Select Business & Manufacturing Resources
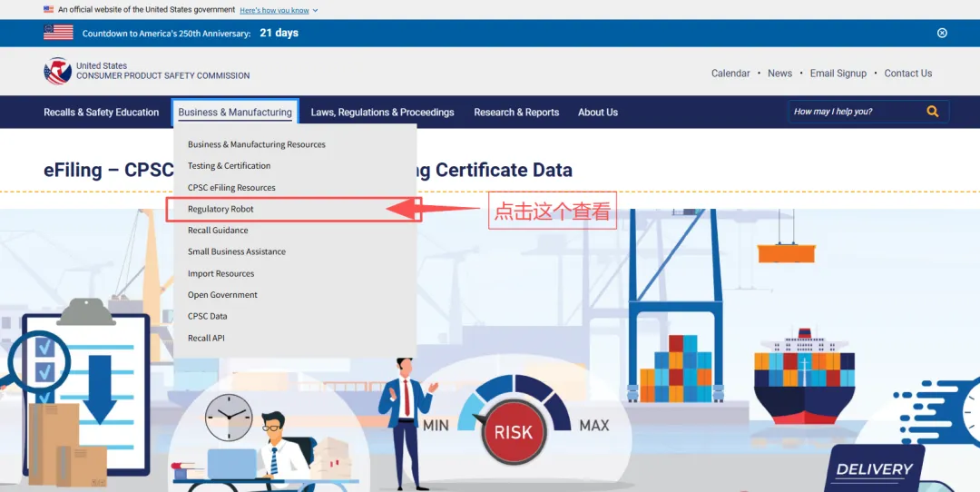 (256, 144)
